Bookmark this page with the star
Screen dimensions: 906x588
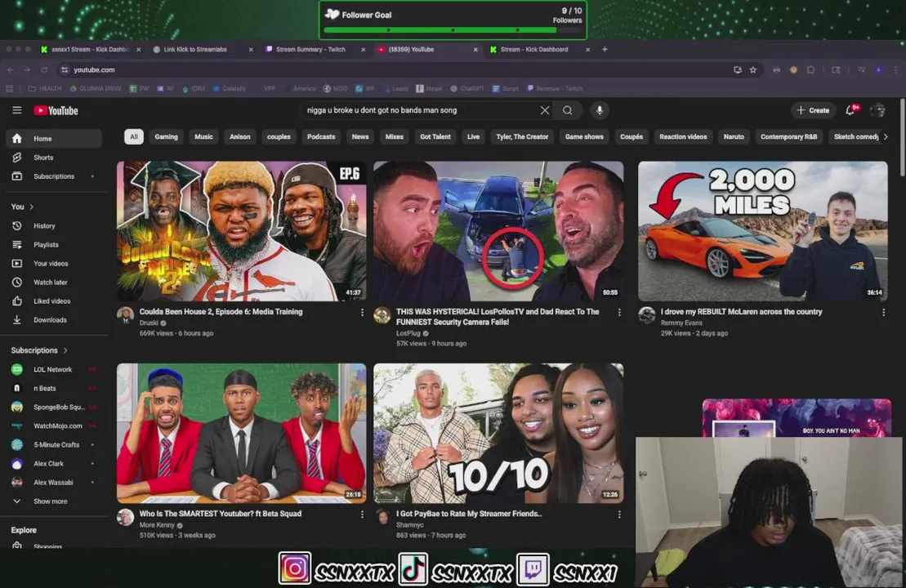(753, 70)
